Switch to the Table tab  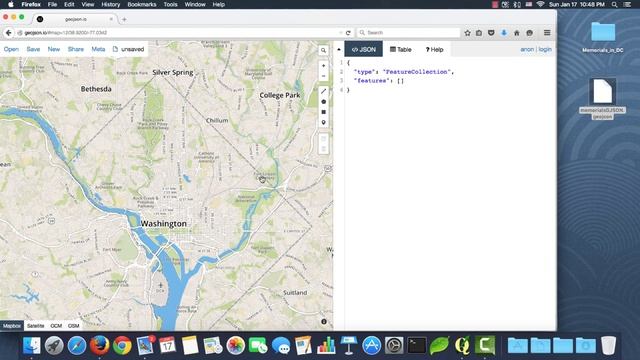pyautogui.click(x=401, y=49)
